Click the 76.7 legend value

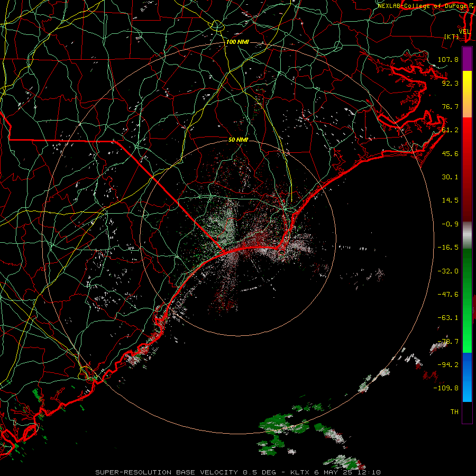(x=450, y=106)
